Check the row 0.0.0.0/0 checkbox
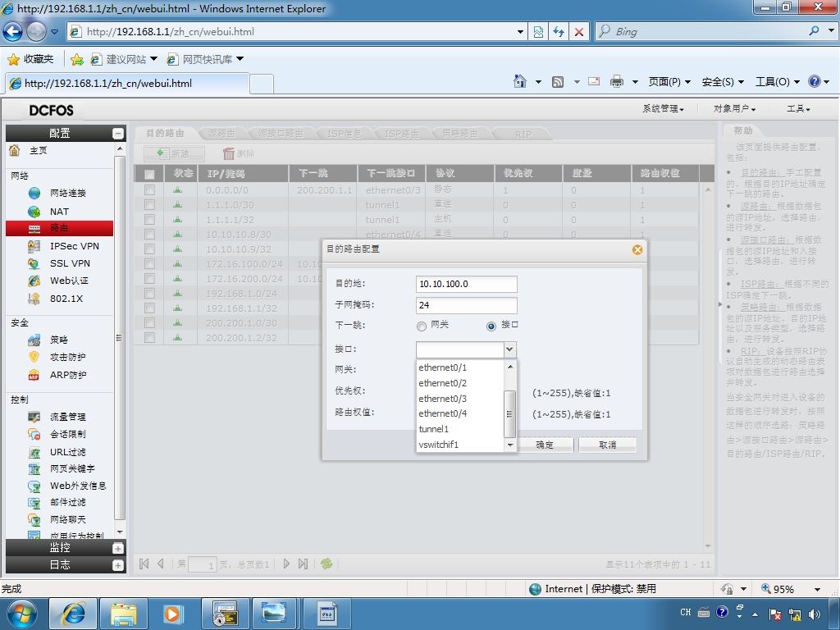 tap(149, 190)
